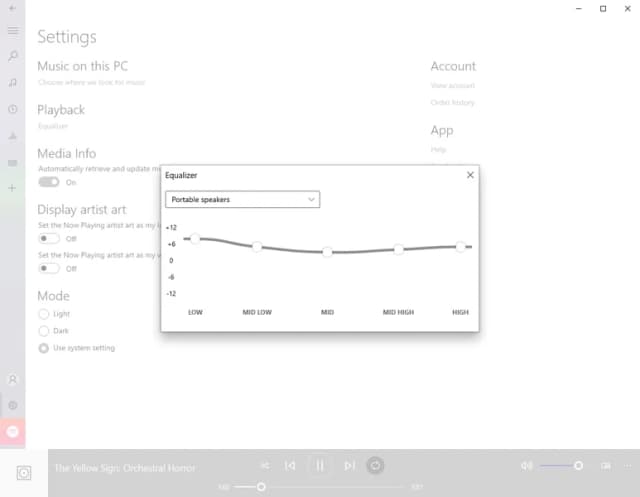Minimize the Groove Music window
Viewport: 640px width, 497px height.
coord(579,9)
